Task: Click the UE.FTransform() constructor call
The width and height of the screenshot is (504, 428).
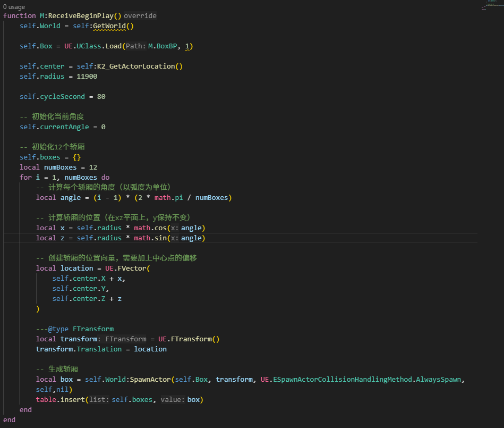Action: (x=189, y=339)
